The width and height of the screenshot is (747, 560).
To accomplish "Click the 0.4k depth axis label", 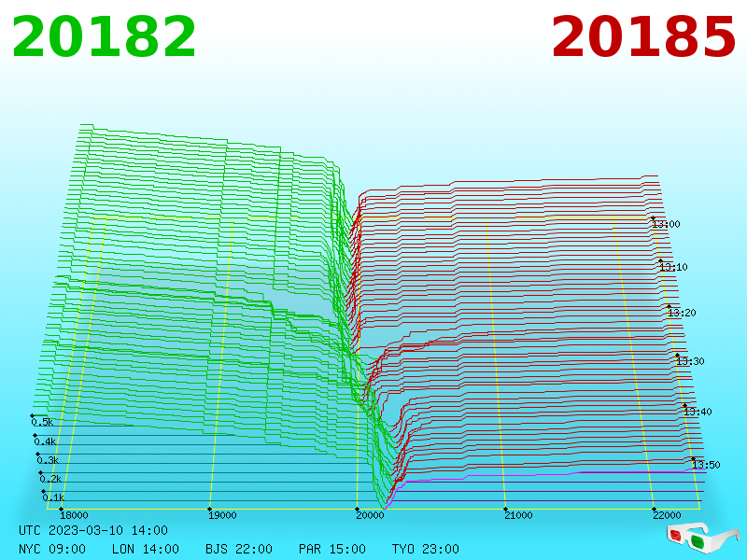I will click(x=45, y=441).
